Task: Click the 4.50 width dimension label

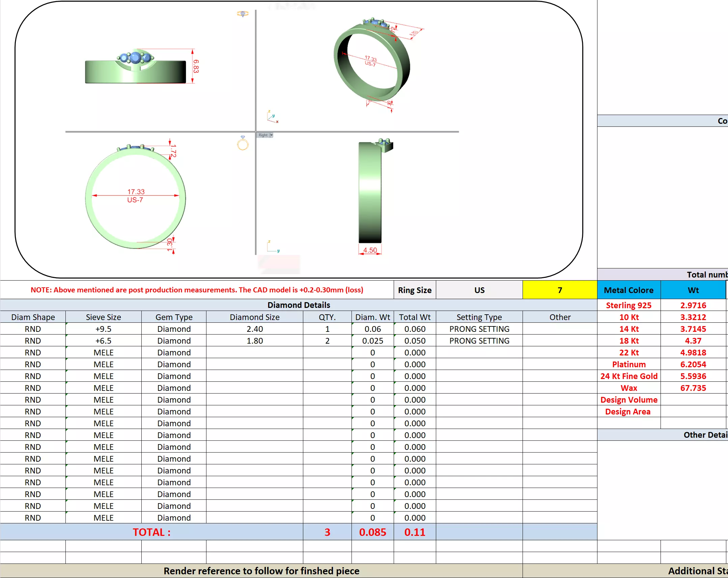Action: 370,250
